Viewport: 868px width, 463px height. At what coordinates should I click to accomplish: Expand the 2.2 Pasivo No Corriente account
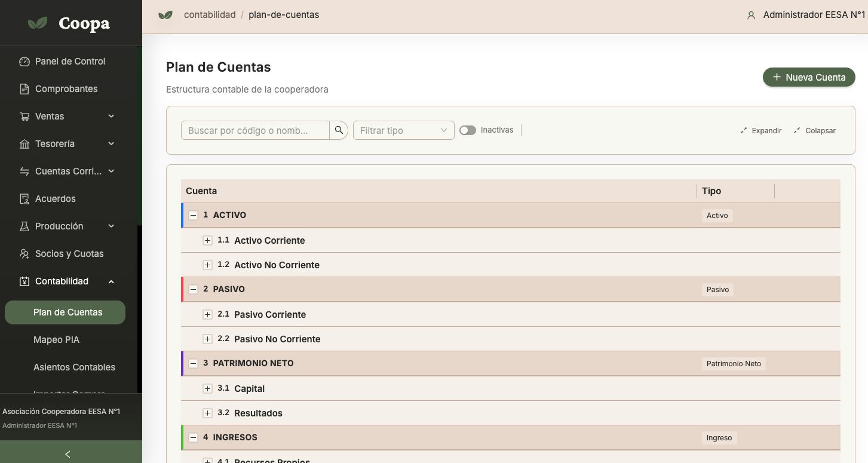(x=207, y=339)
